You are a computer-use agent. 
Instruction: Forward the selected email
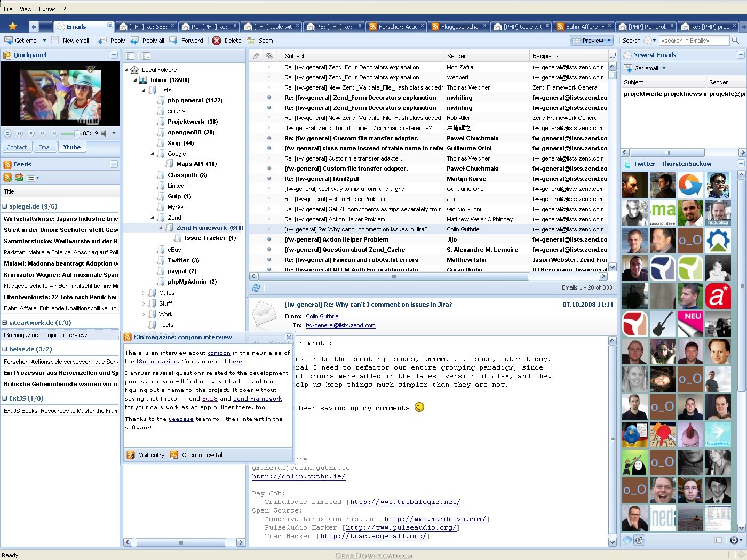click(186, 41)
